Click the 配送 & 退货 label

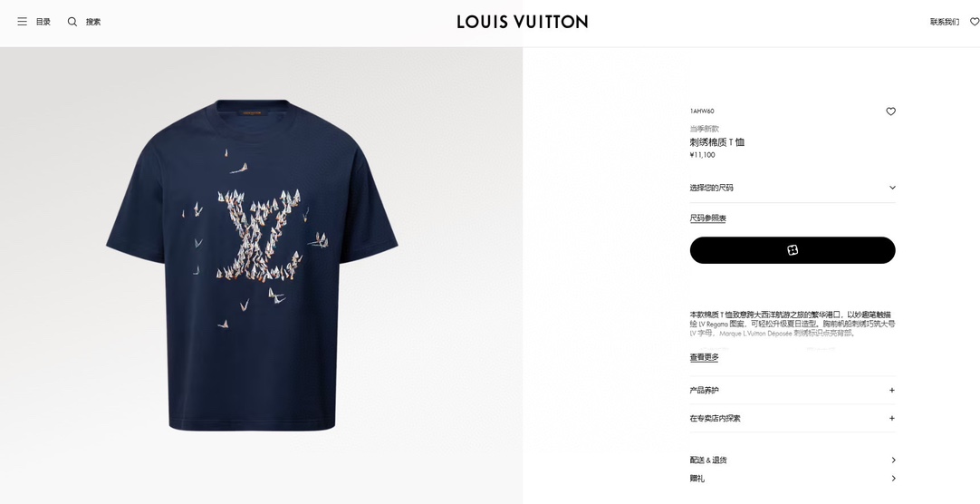(708, 460)
